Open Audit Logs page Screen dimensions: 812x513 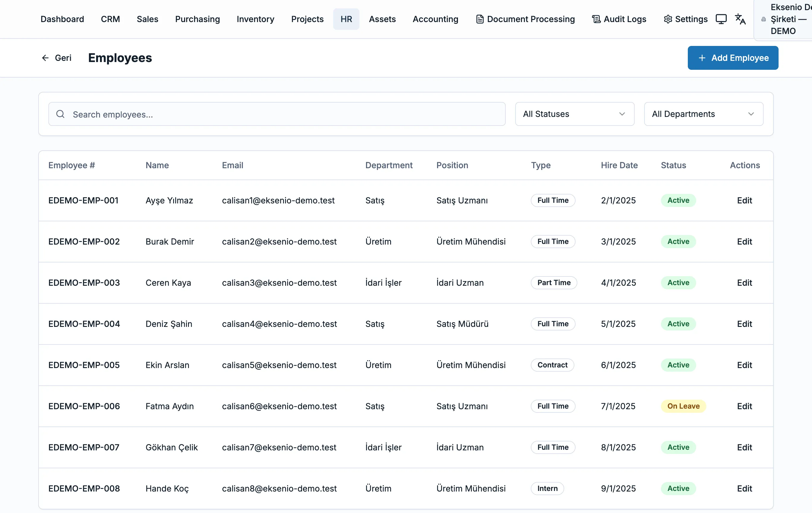(619, 19)
